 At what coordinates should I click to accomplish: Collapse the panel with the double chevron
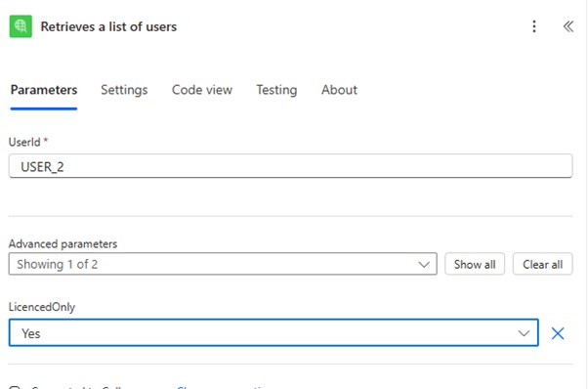[568, 26]
